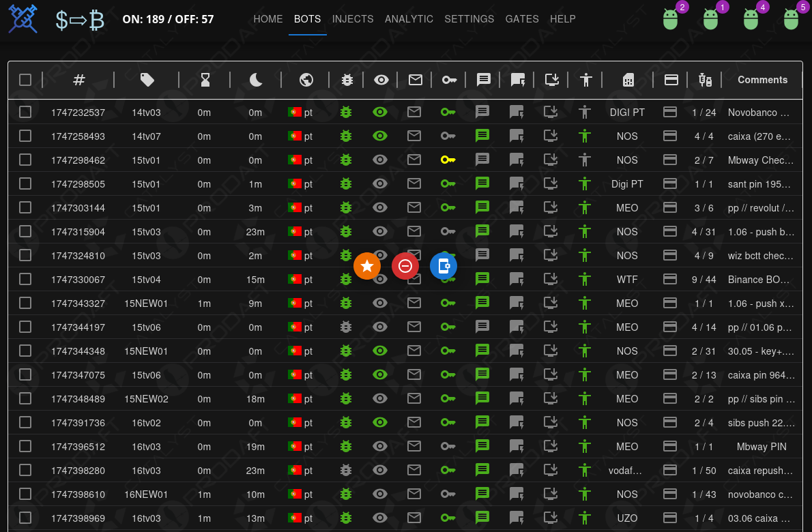This screenshot has width=812, height=532.
Task: Check the box for bot 1747298462
Action: [x=25, y=160]
